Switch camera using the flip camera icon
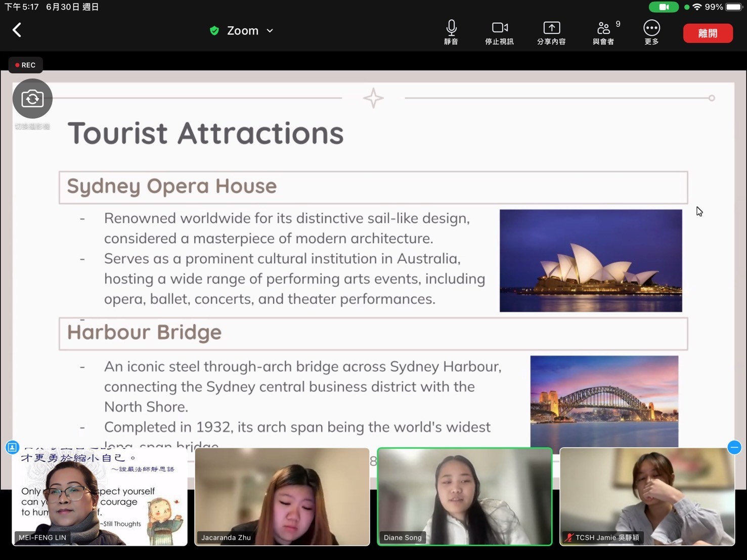This screenshot has width=747, height=560. coord(32,99)
